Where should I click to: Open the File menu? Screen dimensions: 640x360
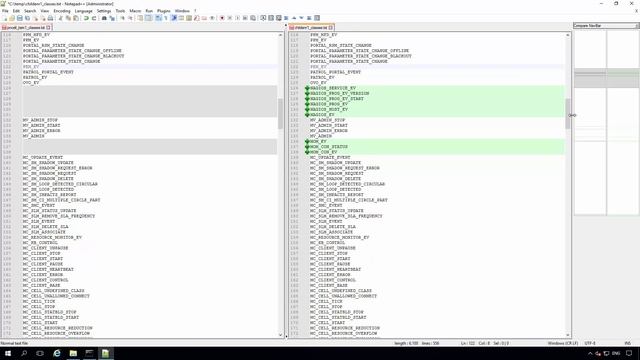coord(5,11)
